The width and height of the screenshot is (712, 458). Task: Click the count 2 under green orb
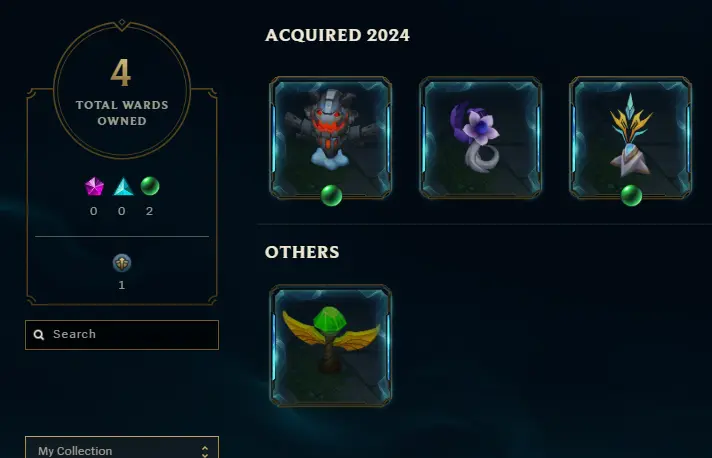coord(149,211)
